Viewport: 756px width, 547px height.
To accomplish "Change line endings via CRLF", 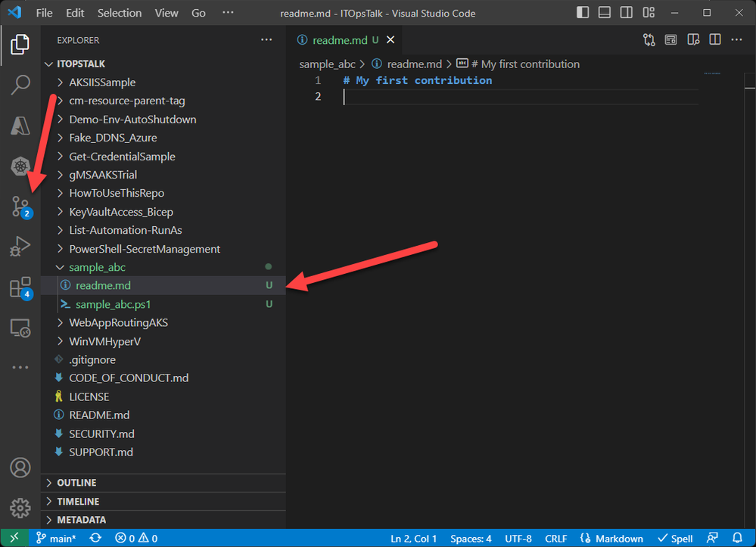I will (x=556, y=539).
